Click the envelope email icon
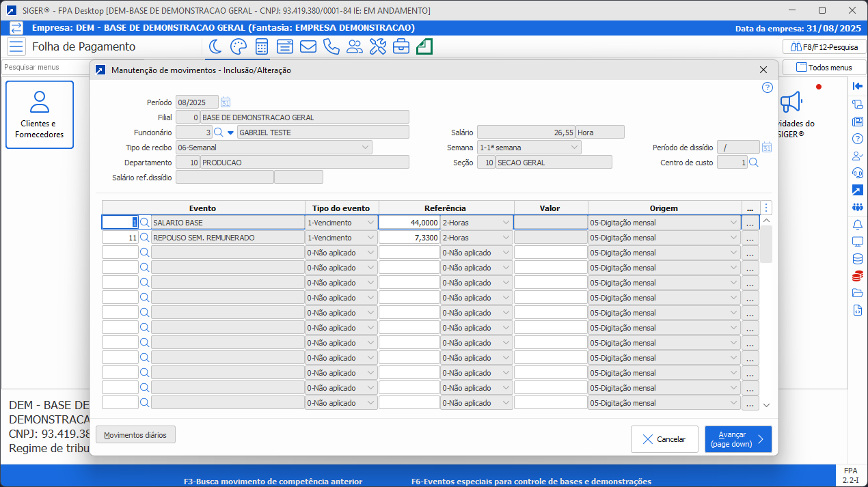868x487 pixels. click(x=308, y=46)
